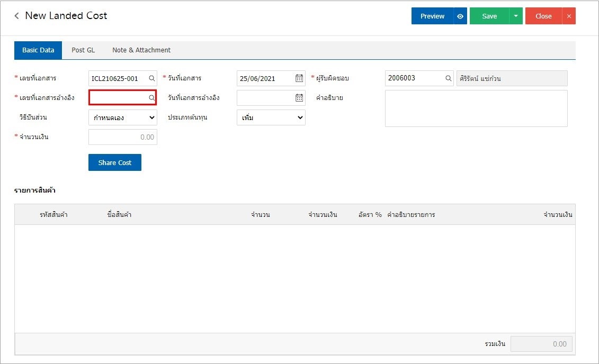
Task: Click the ประเภทต้นทุน label
Action: click(187, 117)
